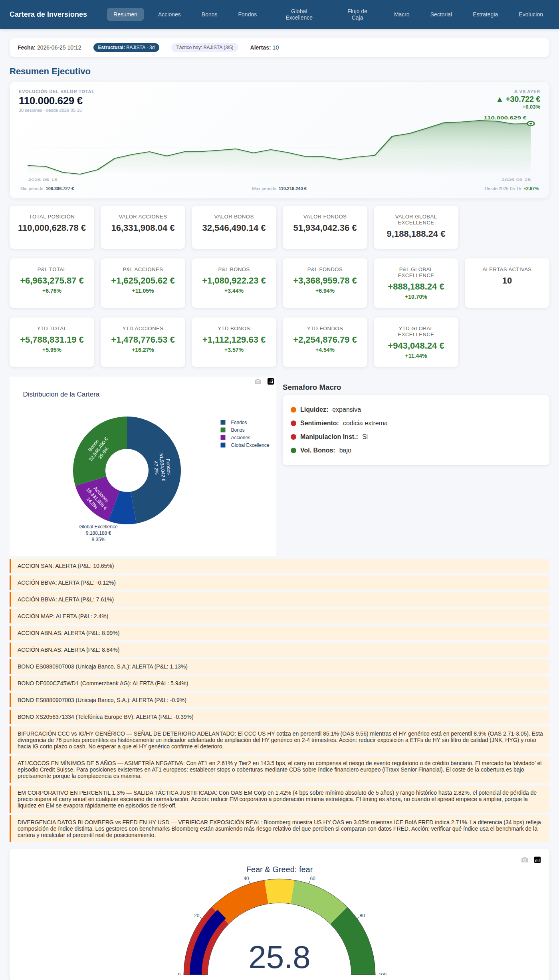Click Plotly logo icon on Fear & Greed gauge
The height and width of the screenshot is (980, 559).
[x=537, y=860]
